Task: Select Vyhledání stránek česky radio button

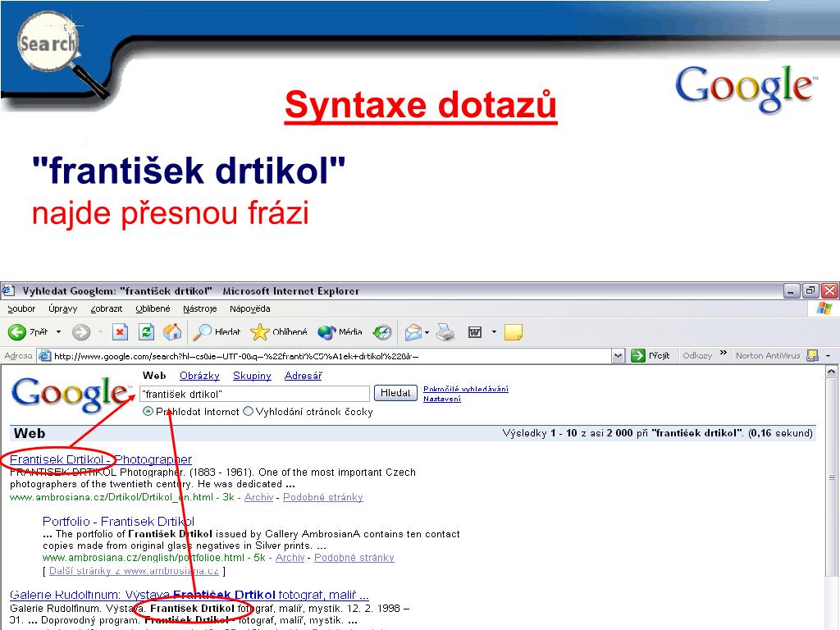Action: pos(248,412)
